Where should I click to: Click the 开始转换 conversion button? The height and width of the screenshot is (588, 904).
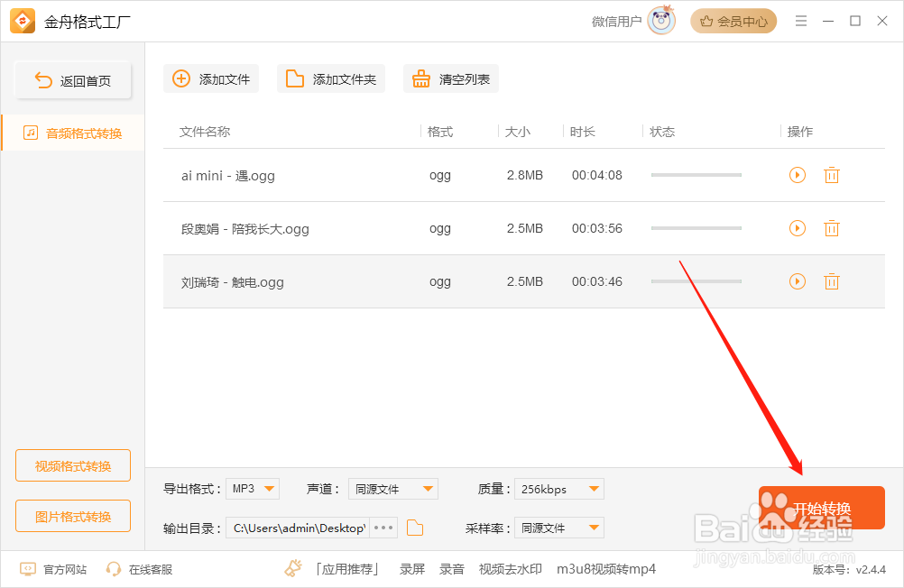coord(822,508)
